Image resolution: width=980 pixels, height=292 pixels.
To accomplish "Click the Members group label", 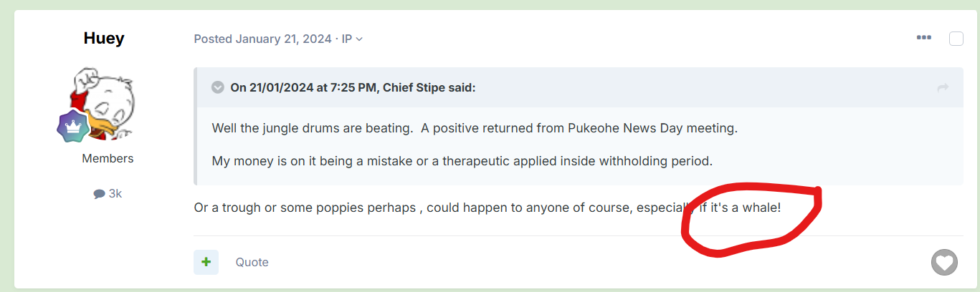I will pyautogui.click(x=108, y=158).
